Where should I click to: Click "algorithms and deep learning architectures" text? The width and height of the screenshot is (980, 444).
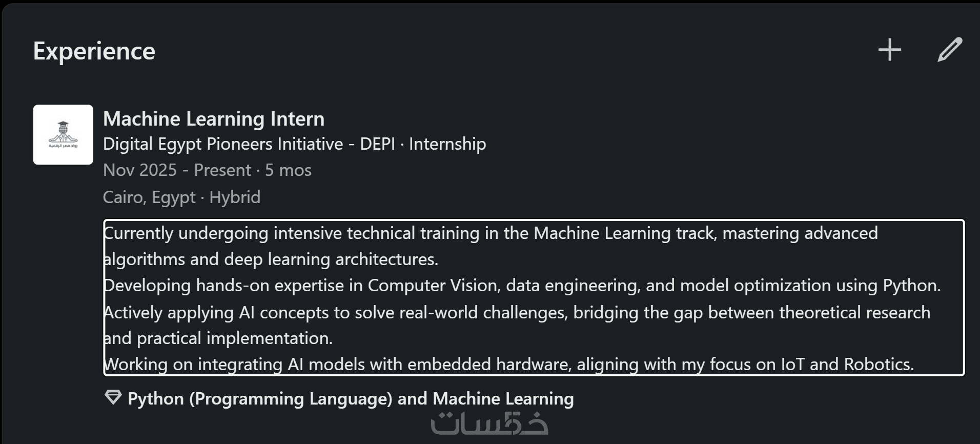(x=271, y=259)
